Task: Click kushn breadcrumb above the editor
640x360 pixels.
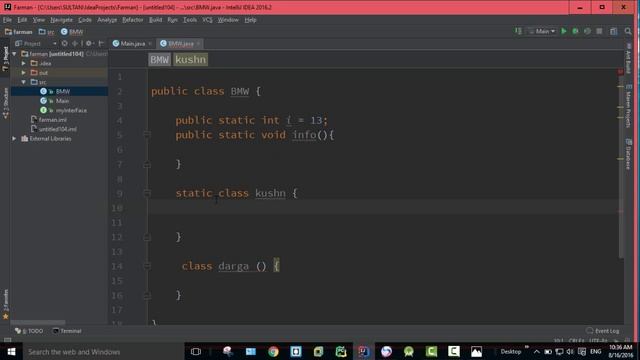Action: click(x=191, y=60)
